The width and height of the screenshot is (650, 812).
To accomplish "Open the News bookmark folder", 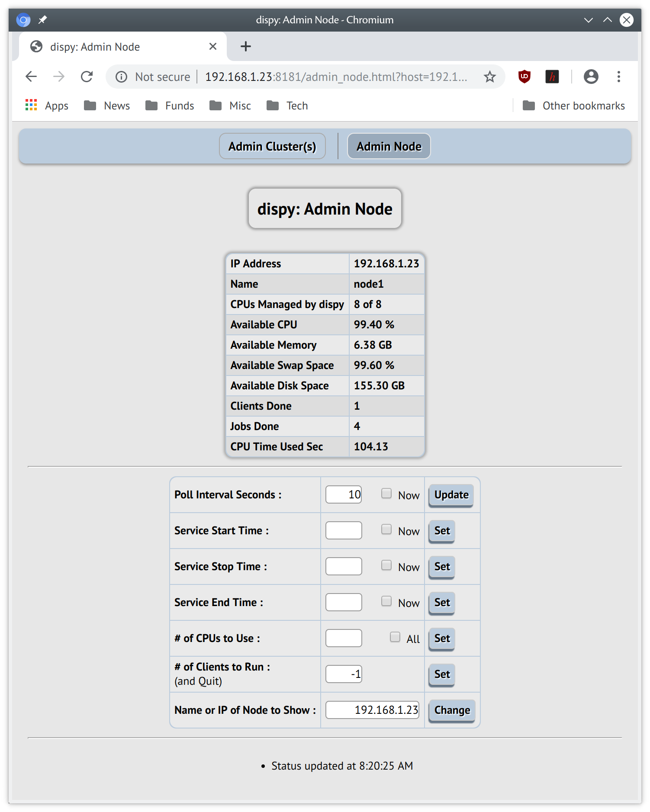I will 107,106.
